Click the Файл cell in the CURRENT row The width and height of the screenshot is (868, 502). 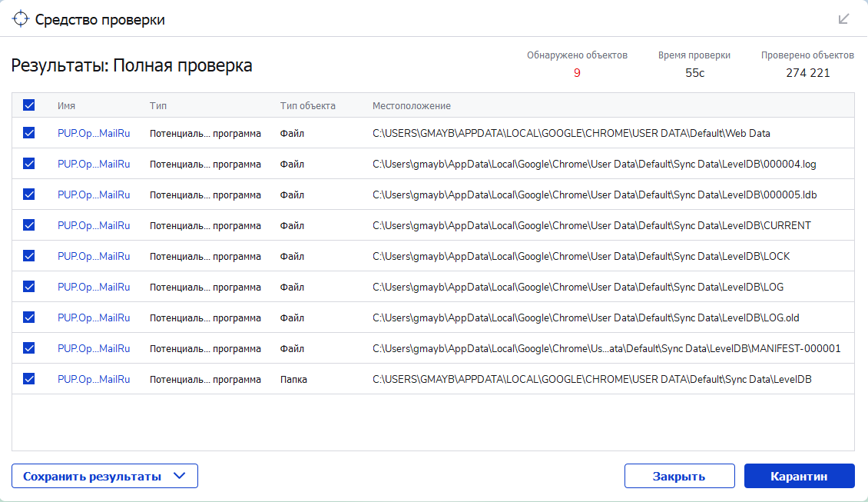[292, 225]
